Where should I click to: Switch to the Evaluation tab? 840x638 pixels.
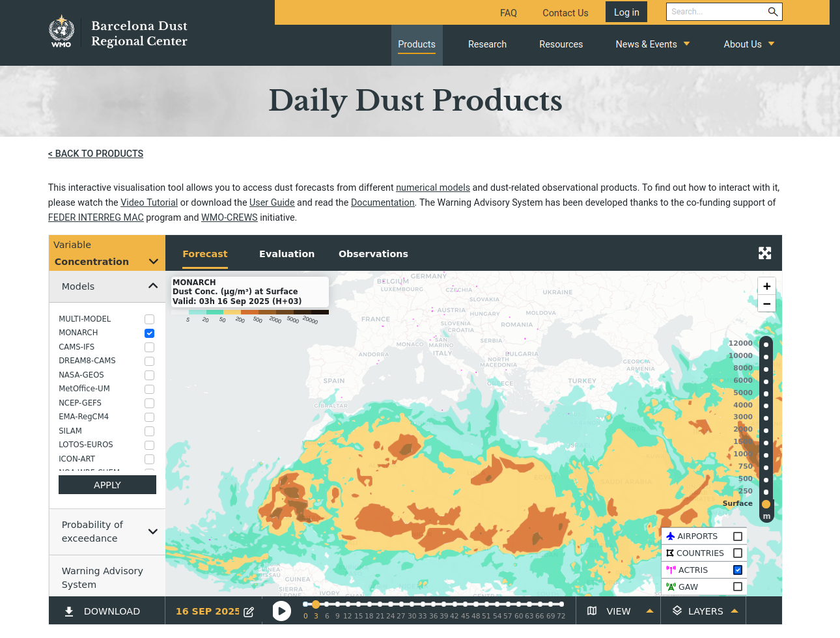[287, 254]
